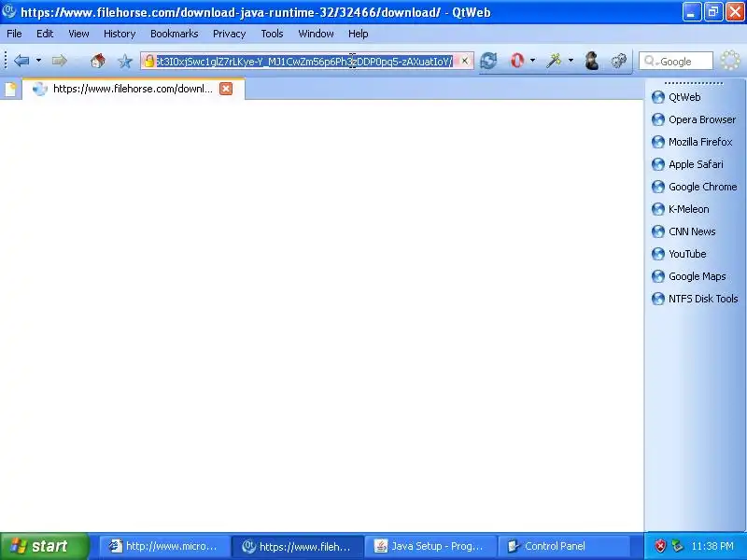Click the dotted handle atop bookmarks sidebar

(x=693, y=83)
